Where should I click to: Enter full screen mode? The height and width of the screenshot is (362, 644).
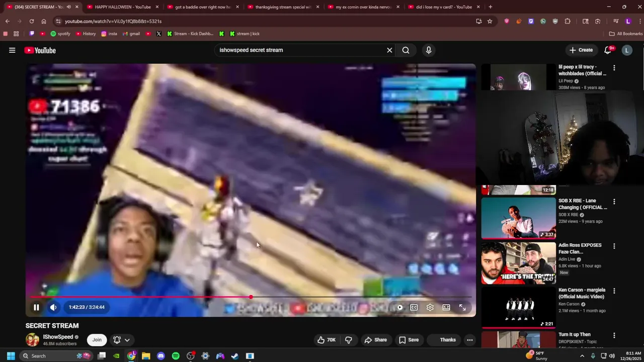pos(462,307)
